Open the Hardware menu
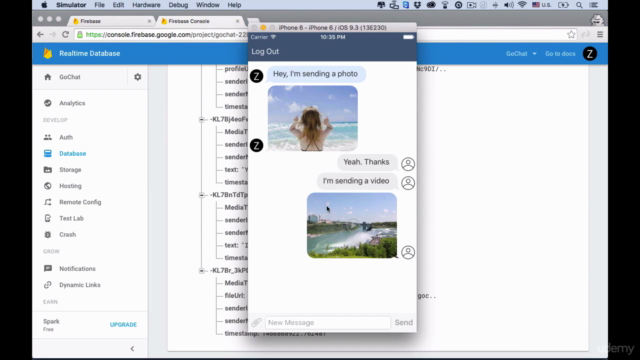Screen dimensions: 640x360 coord(146,5)
